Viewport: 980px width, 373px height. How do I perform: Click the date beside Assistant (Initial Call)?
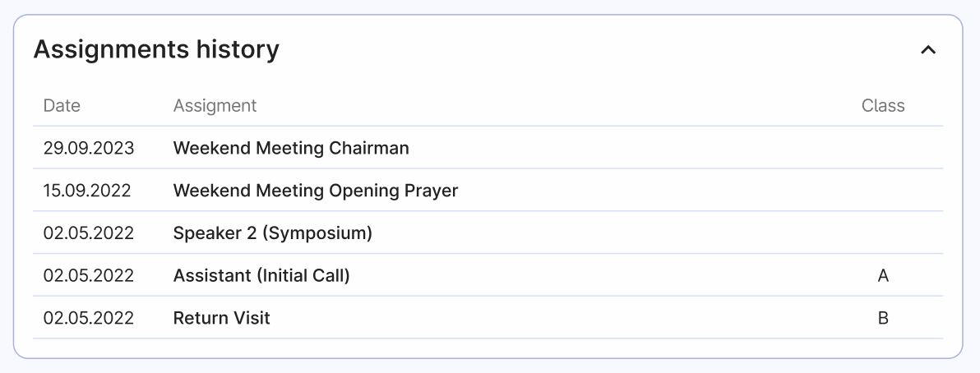click(x=88, y=277)
